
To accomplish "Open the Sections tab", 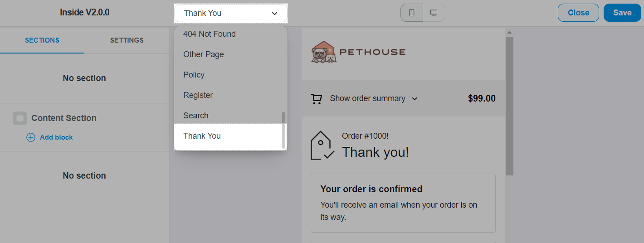I will point(42,40).
